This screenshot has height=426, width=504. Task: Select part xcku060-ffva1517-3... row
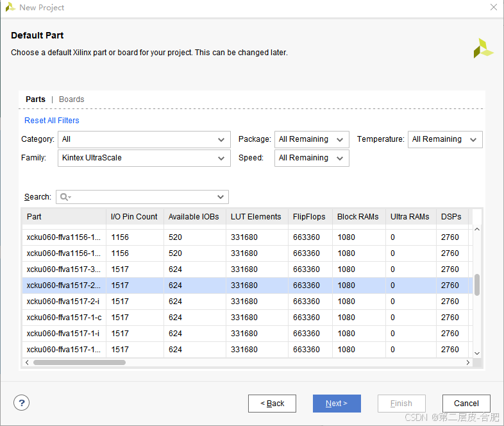click(248, 269)
